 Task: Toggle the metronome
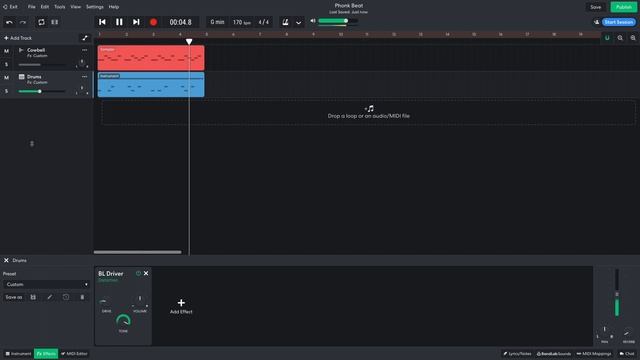(285, 22)
